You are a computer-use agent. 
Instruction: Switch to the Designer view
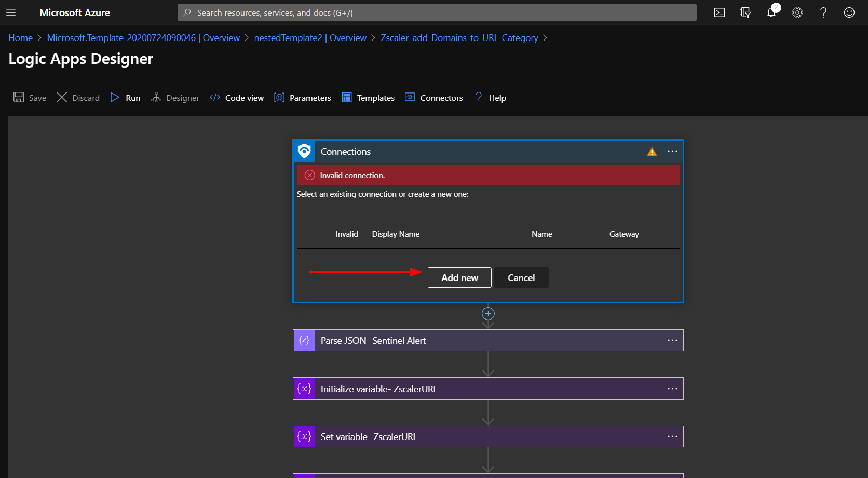click(175, 98)
